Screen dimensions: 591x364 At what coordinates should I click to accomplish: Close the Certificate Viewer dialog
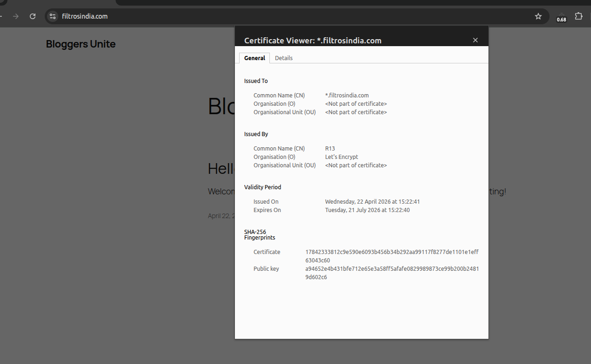(475, 40)
